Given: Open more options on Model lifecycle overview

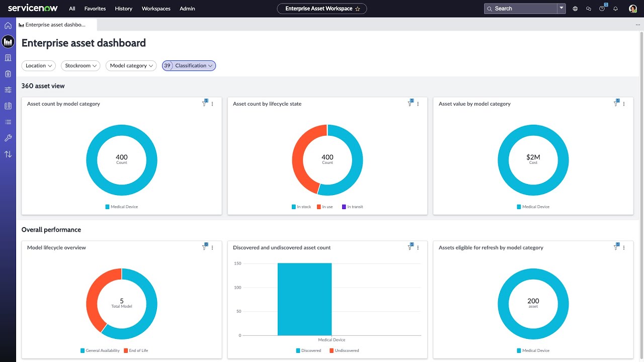Looking at the screenshot, I should click(212, 248).
